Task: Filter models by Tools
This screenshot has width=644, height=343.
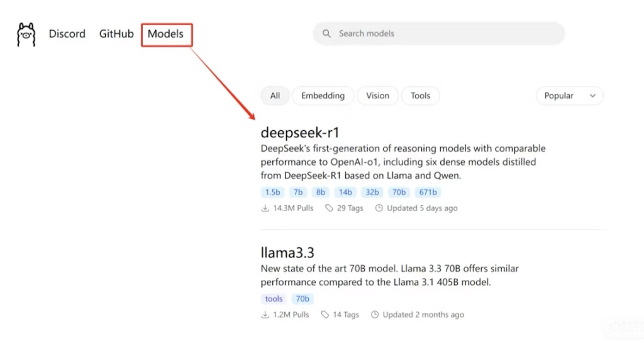Action: [x=420, y=96]
